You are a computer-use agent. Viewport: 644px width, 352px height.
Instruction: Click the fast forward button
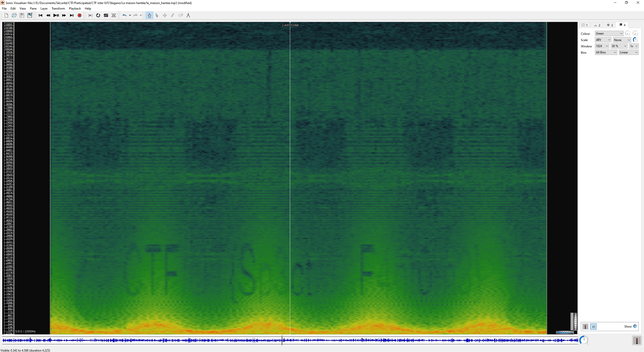64,15
